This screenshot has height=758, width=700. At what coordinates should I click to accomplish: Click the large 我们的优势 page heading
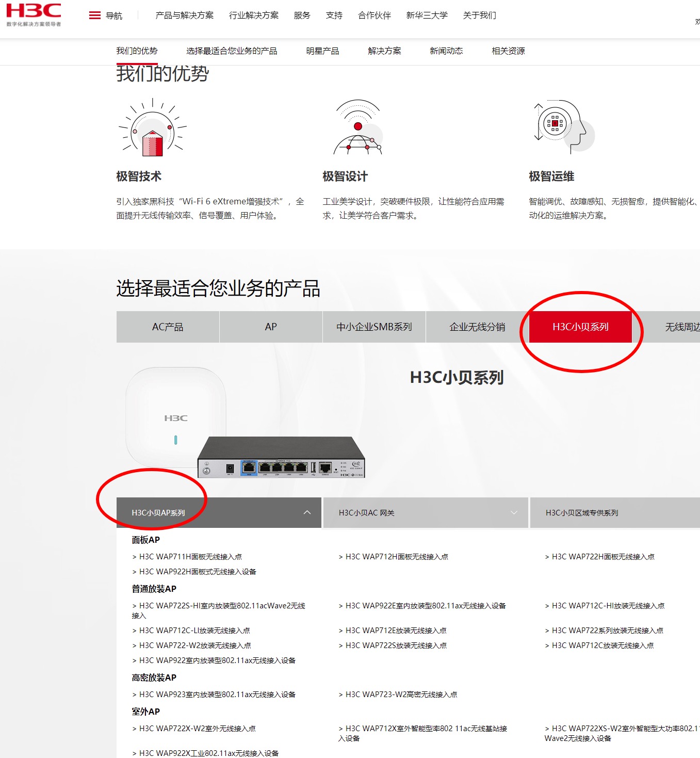[162, 74]
